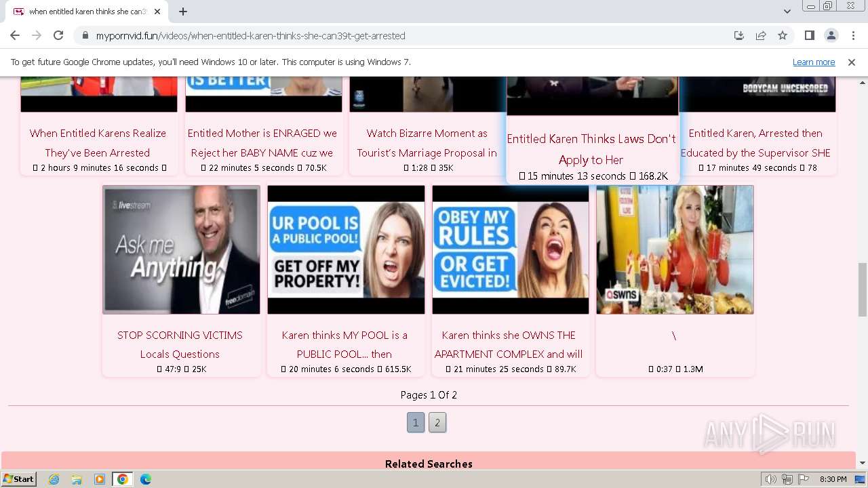Open the SWNS woman with drinks thumbnail
868x488 pixels.
click(x=675, y=249)
